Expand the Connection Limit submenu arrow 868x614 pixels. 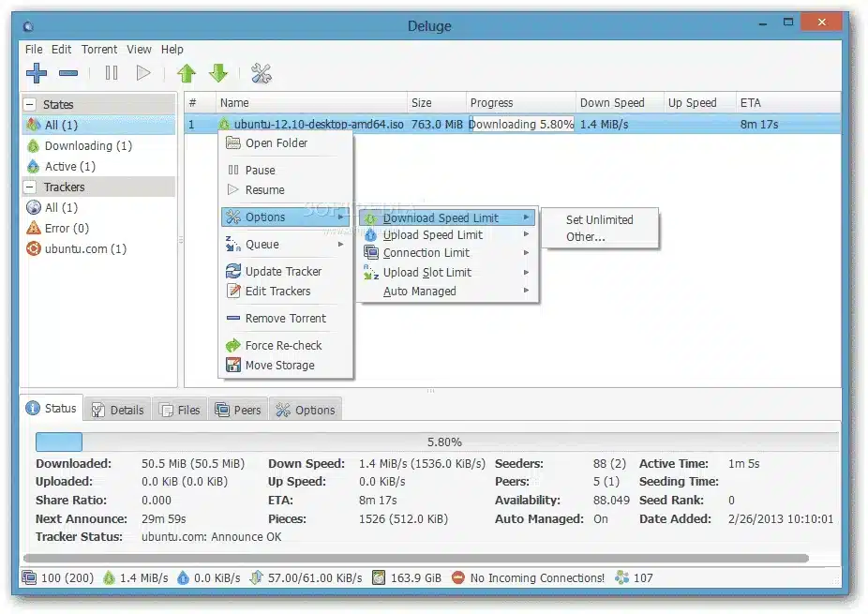point(527,252)
